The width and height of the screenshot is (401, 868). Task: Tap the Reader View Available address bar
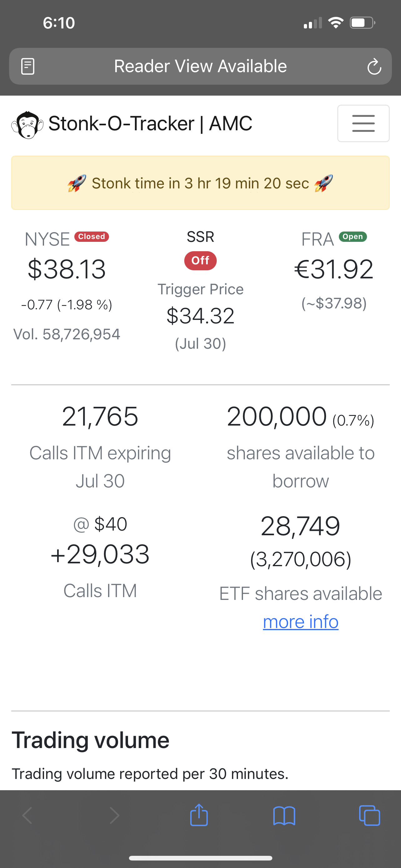click(200, 66)
